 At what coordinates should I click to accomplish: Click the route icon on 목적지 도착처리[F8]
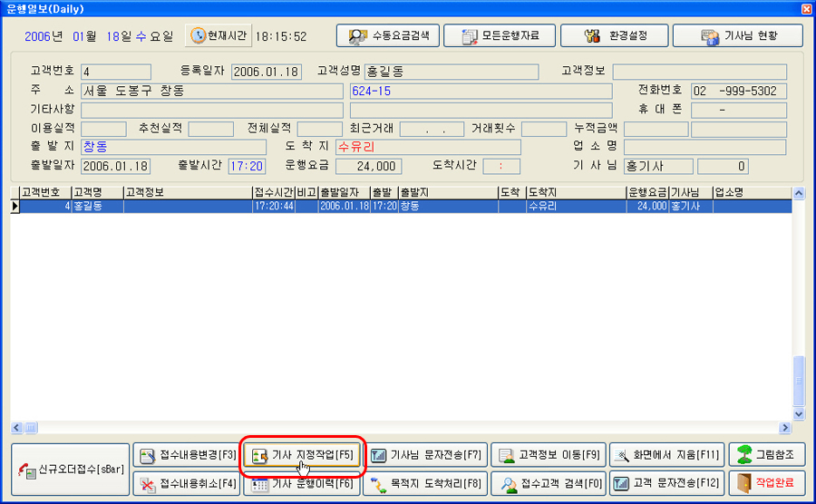[378, 485]
